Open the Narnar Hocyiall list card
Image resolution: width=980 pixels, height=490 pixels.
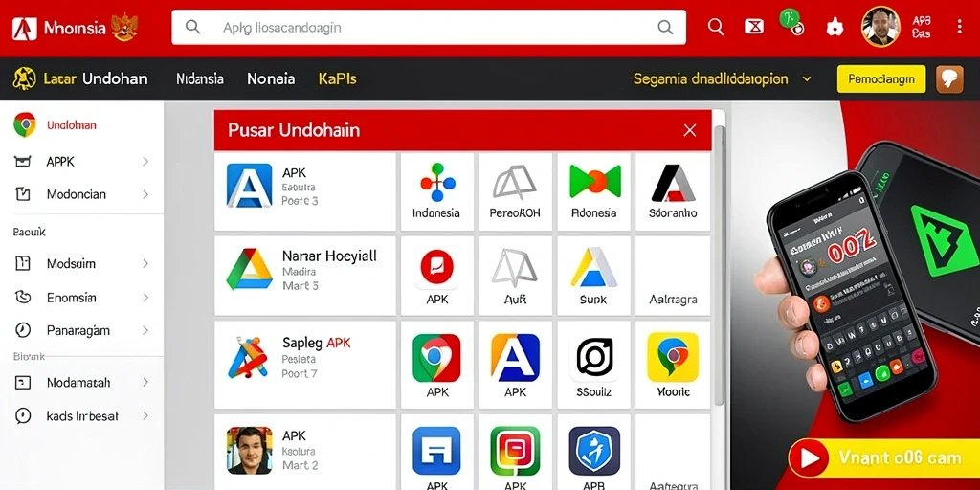coord(305,276)
